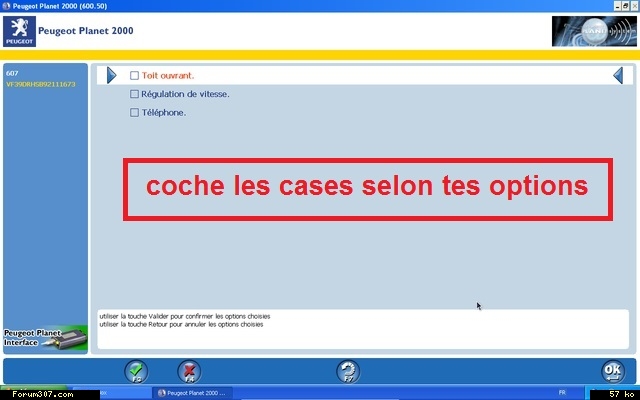Click the green checkmark F3 validate icon
The height and width of the screenshot is (400, 640).
137,371
